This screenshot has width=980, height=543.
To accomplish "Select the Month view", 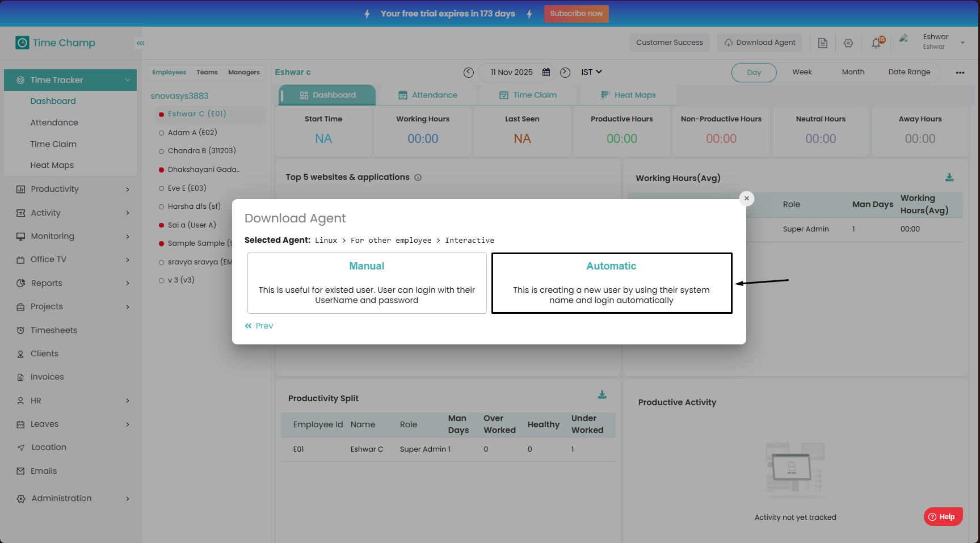I will [853, 72].
